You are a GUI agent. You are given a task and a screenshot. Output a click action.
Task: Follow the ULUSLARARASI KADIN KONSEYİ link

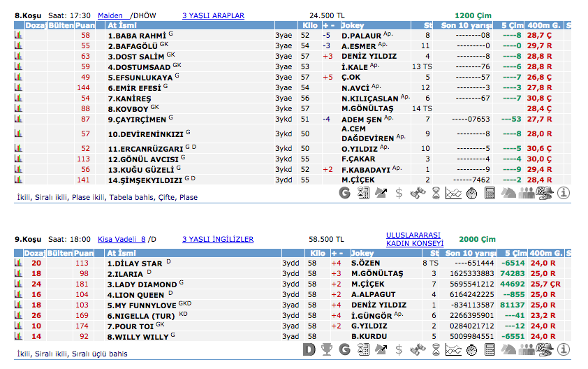pyautogui.click(x=415, y=239)
